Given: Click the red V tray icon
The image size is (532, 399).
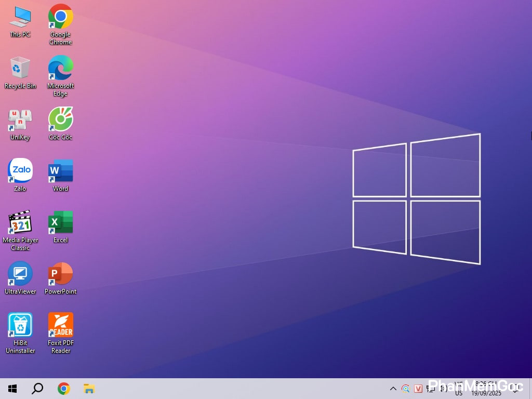Looking at the screenshot, I should [x=419, y=389].
